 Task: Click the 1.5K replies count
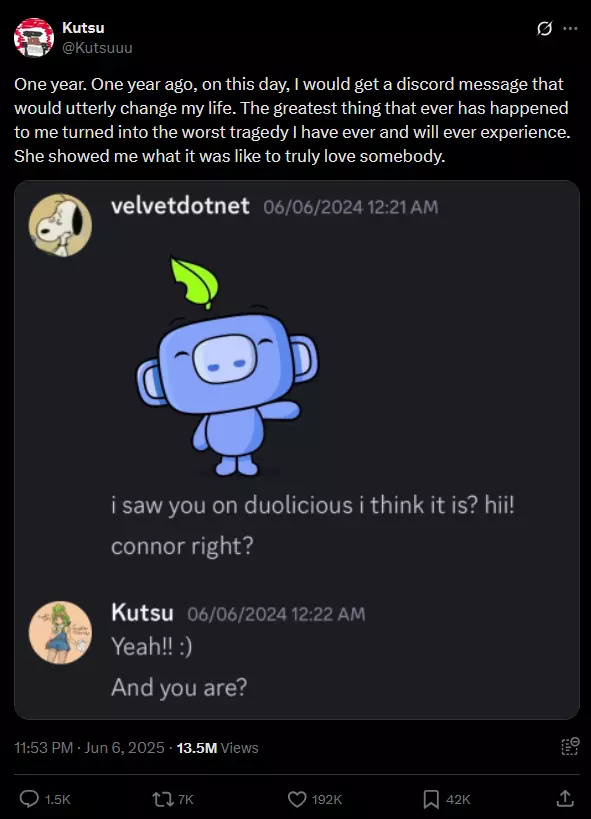[x=57, y=799]
